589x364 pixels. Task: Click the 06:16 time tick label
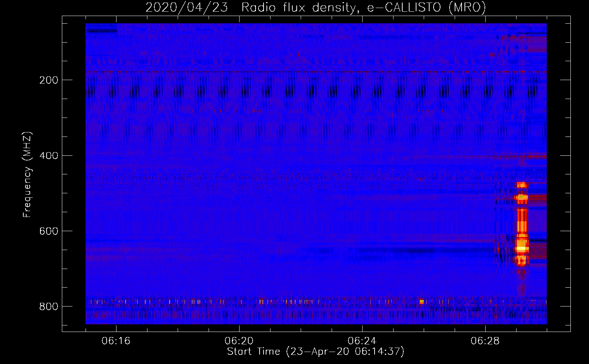click(116, 341)
